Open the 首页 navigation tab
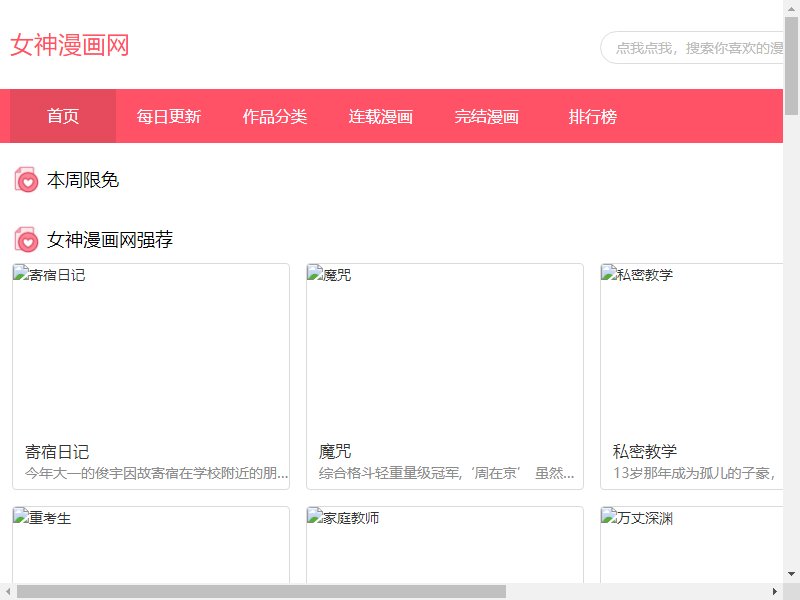The image size is (800, 600). pos(63,116)
